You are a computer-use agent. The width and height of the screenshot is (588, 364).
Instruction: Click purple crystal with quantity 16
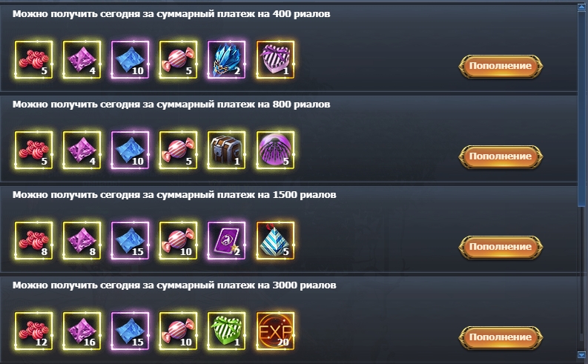tap(82, 331)
